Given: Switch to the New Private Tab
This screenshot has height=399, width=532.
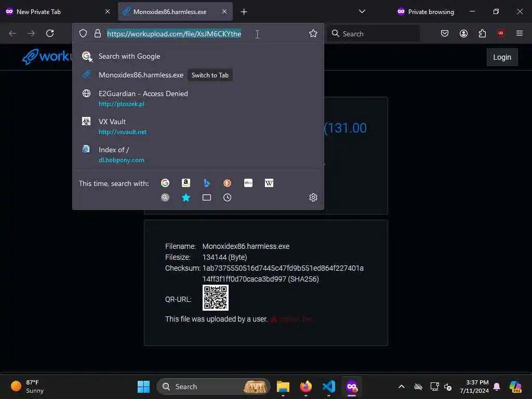Looking at the screenshot, I should point(58,11).
